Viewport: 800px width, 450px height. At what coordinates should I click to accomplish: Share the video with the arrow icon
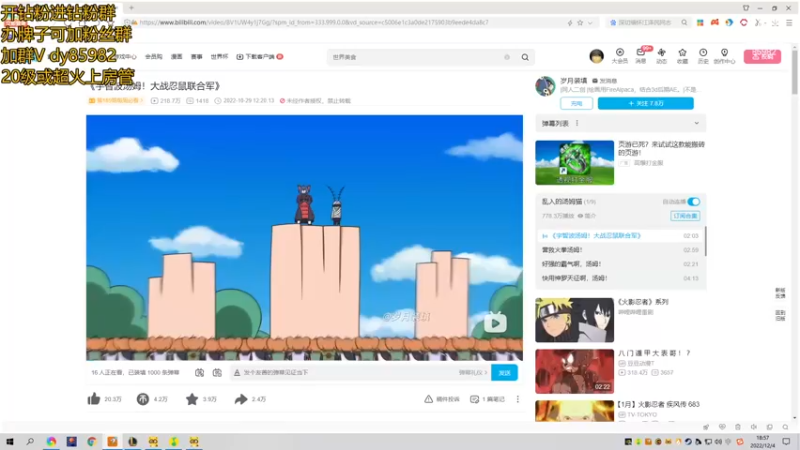pos(241,399)
